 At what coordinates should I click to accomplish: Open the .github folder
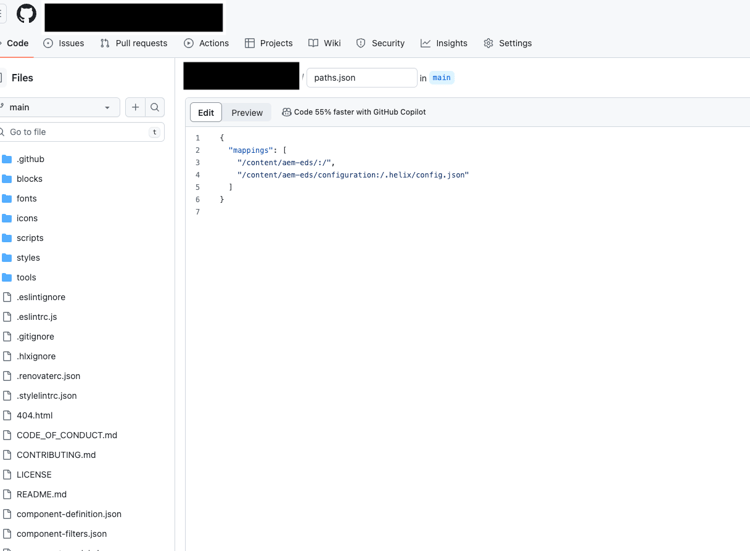pyautogui.click(x=30, y=159)
